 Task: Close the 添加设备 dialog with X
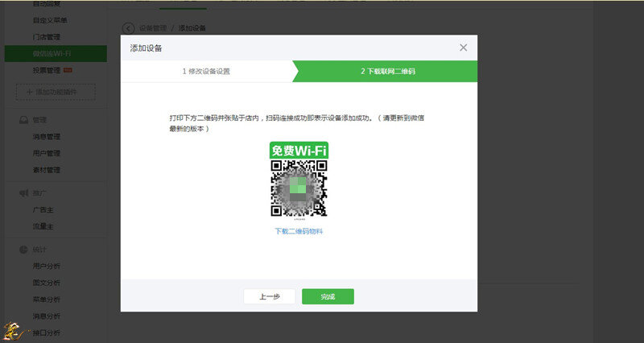coord(463,48)
